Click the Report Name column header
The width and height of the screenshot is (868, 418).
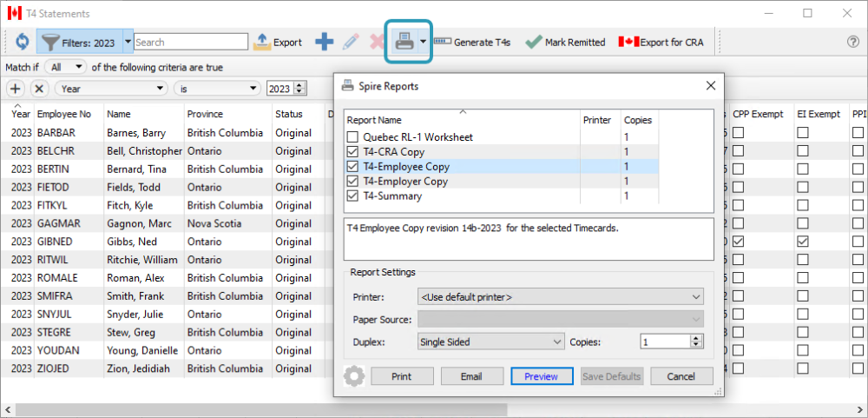462,120
